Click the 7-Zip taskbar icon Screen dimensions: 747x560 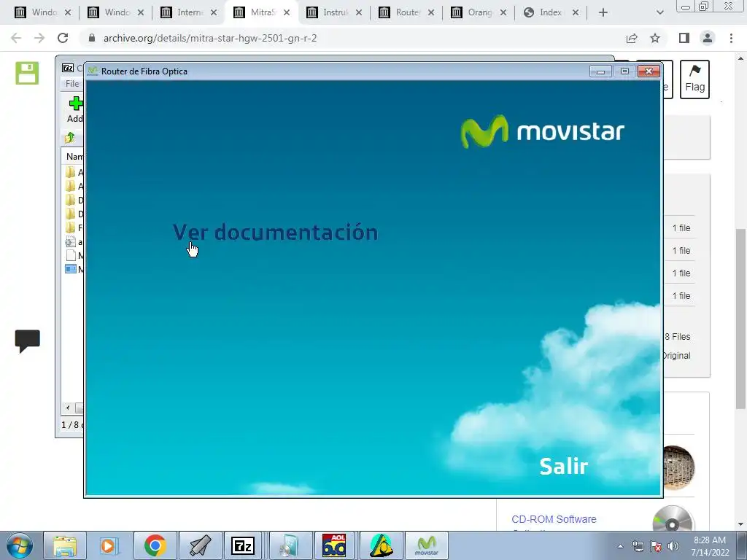click(243, 546)
